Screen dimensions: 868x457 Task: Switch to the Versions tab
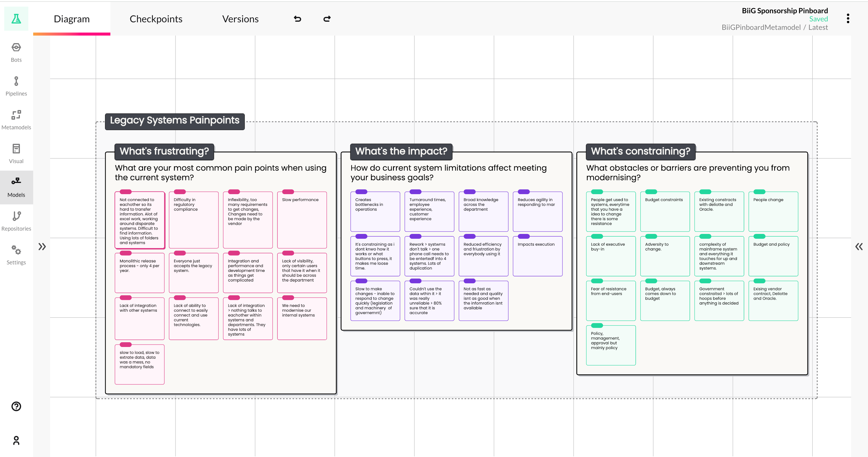tap(240, 19)
